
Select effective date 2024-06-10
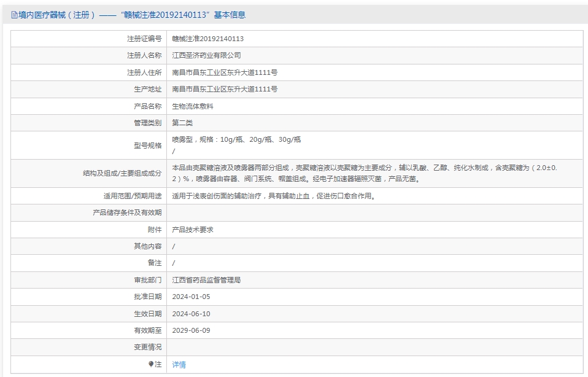tap(191, 314)
